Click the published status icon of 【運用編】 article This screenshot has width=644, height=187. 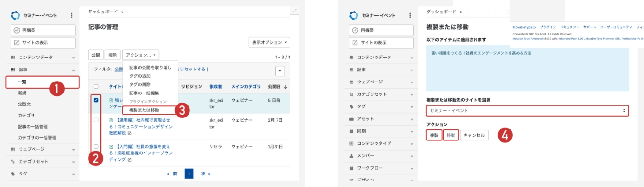[111, 120]
